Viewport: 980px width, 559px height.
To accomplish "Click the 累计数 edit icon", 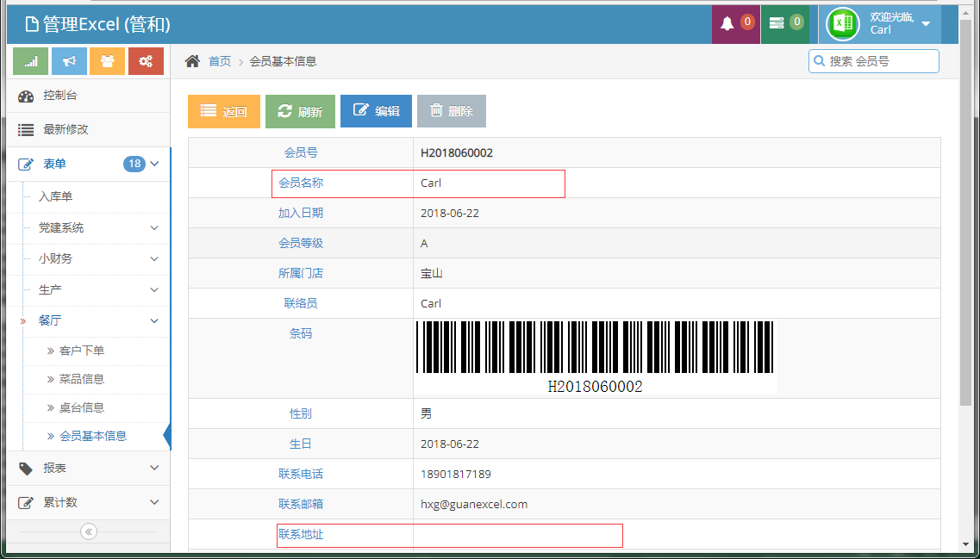I will coord(26,503).
